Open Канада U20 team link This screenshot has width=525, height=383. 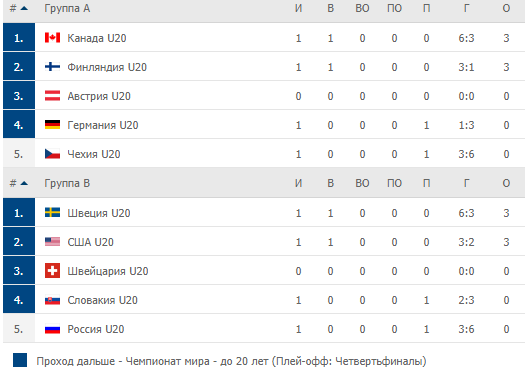tap(97, 38)
